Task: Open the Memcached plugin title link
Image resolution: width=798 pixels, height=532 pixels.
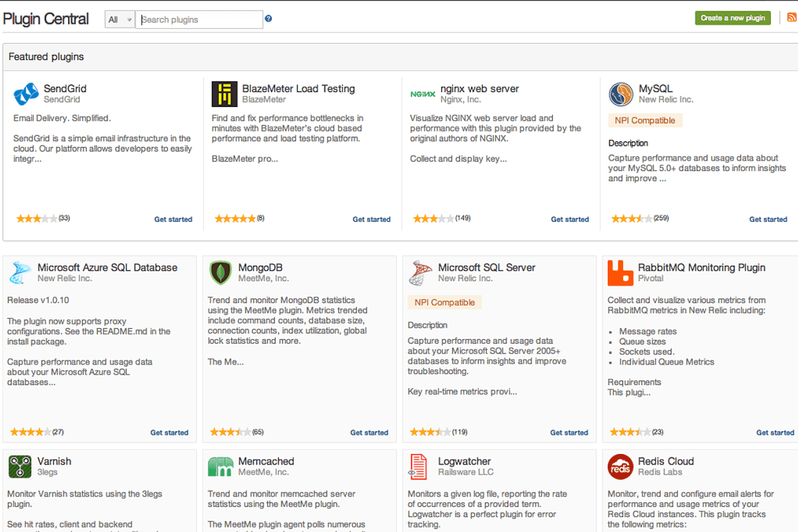Action: point(266,461)
